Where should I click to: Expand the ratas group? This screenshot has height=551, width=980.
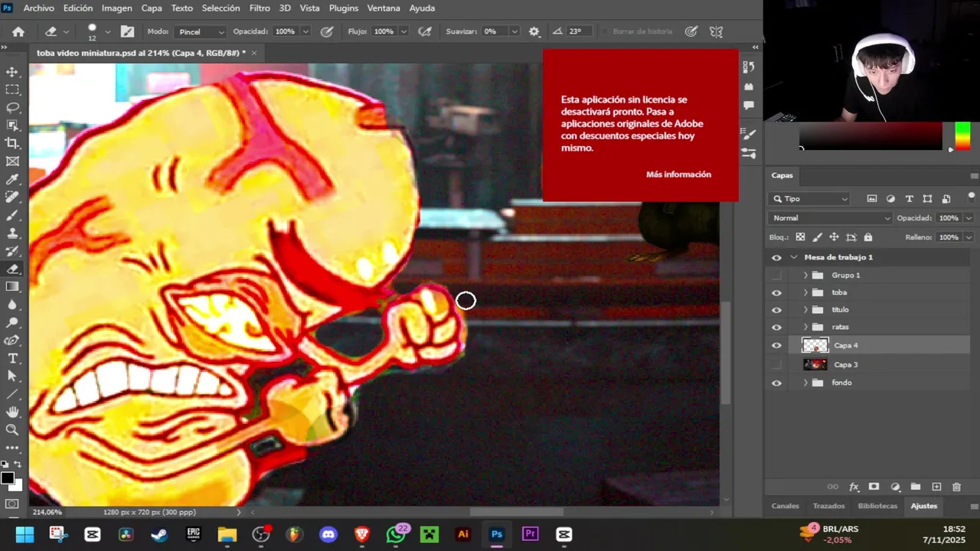(805, 328)
